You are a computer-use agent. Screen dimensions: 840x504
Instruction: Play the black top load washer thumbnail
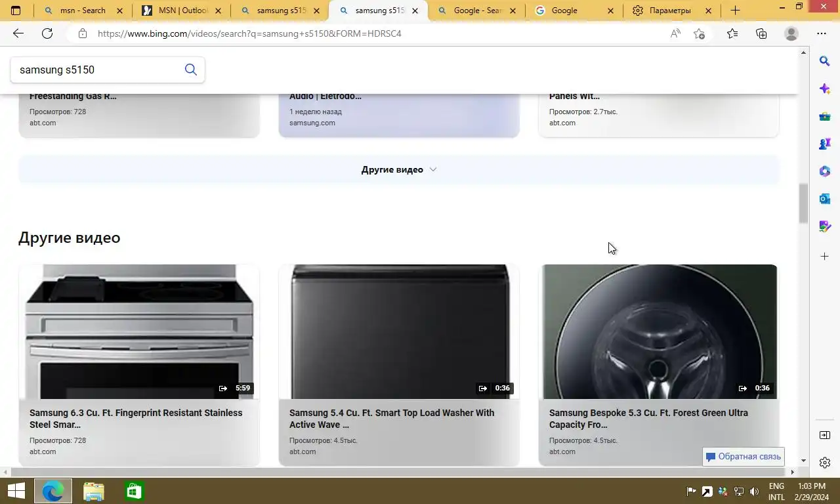click(399, 331)
